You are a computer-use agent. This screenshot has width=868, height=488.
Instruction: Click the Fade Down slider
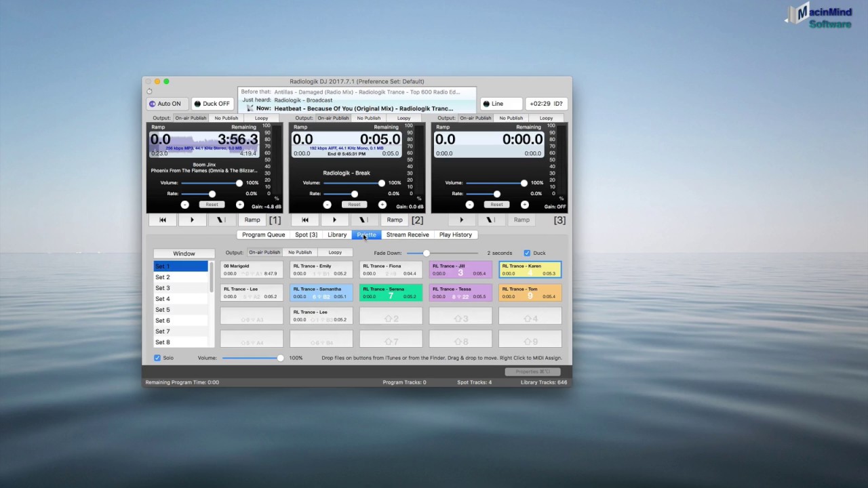tap(443, 253)
